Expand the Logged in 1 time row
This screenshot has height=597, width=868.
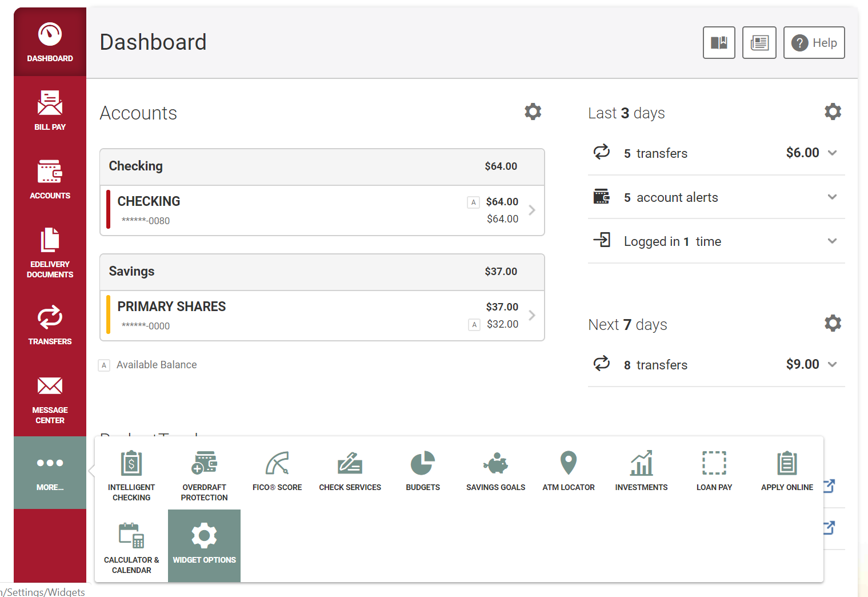pos(716,241)
